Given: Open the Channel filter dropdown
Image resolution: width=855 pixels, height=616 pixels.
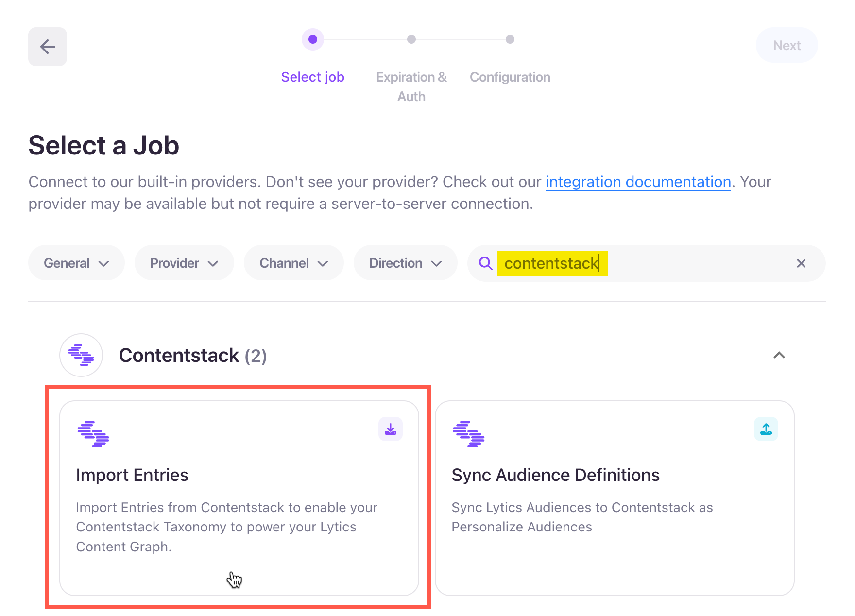Looking at the screenshot, I should coord(294,263).
